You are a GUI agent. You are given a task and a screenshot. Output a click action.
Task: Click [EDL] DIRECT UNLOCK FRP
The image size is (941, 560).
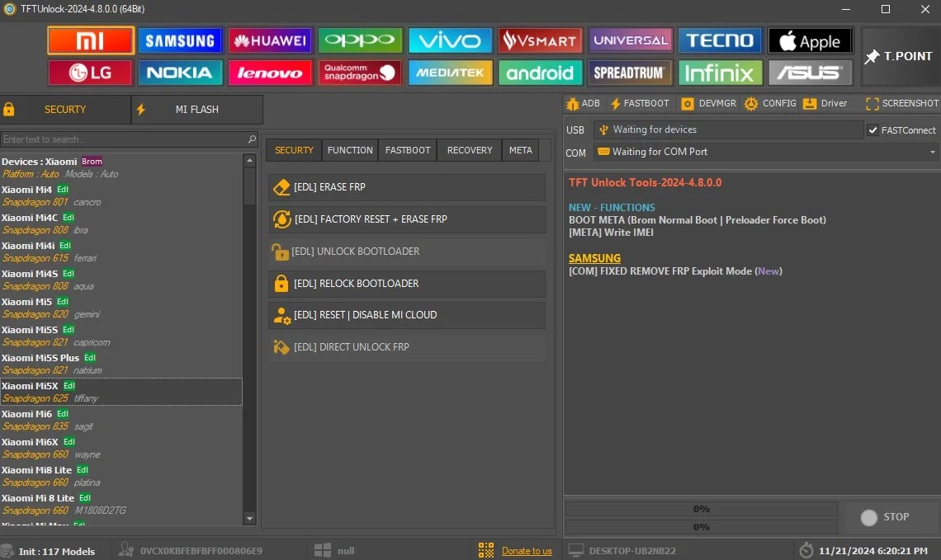407,346
